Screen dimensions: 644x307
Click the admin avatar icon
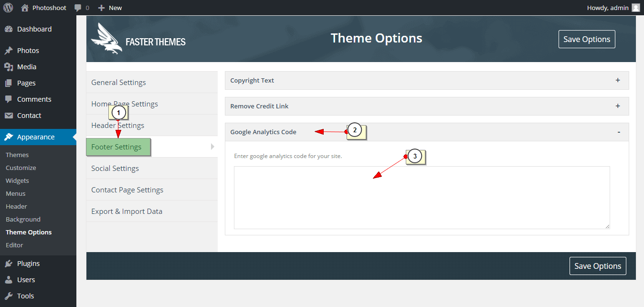click(635, 8)
